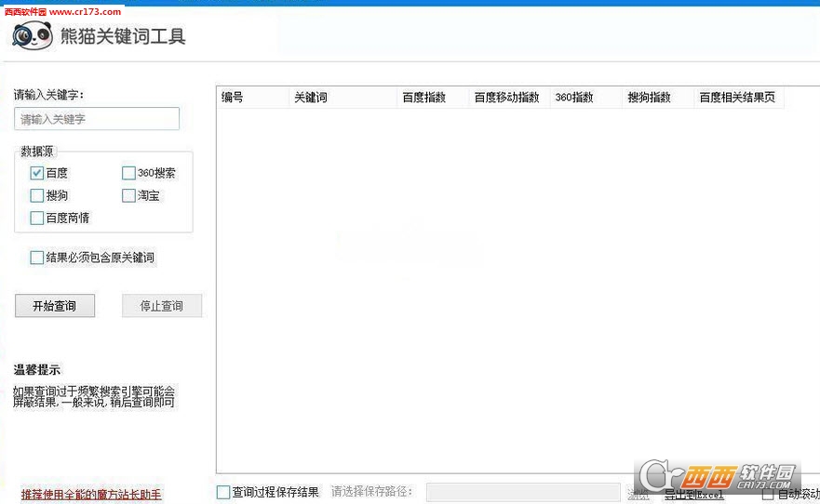Click the 数据源 group label
The image size is (820, 504).
pyautogui.click(x=36, y=152)
